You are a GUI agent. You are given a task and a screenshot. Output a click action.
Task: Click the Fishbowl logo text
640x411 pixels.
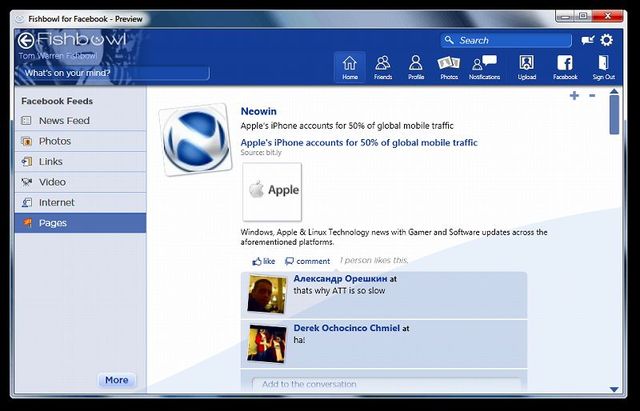click(x=81, y=40)
